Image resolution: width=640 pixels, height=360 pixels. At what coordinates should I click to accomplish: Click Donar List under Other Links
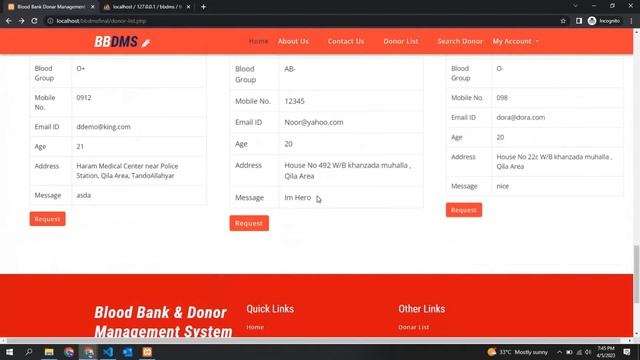413,327
